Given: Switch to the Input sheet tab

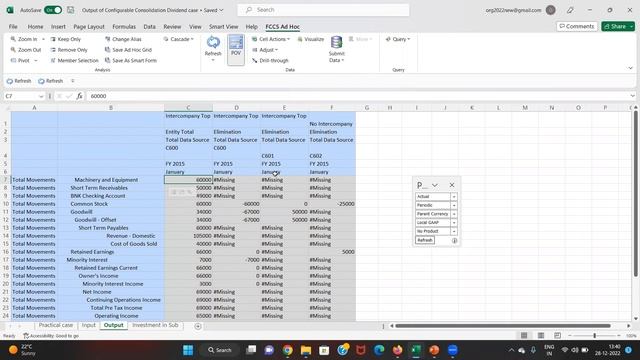Looking at the screenshot, I should pos(89,325).
